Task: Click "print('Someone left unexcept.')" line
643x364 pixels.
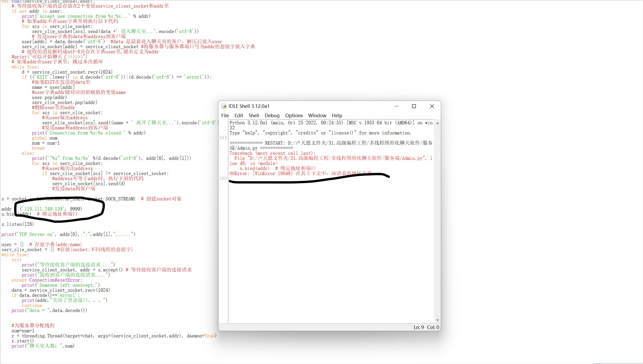Action: point(61,285)
